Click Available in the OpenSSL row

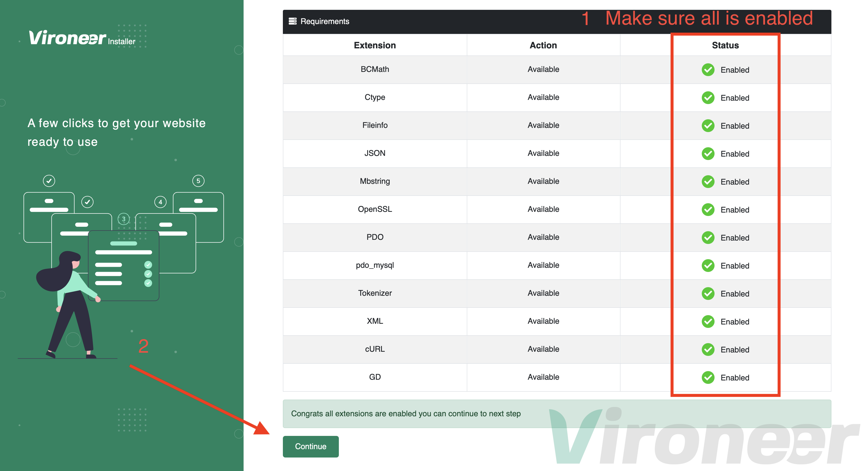pyautogui.click(x=543, y=209)
